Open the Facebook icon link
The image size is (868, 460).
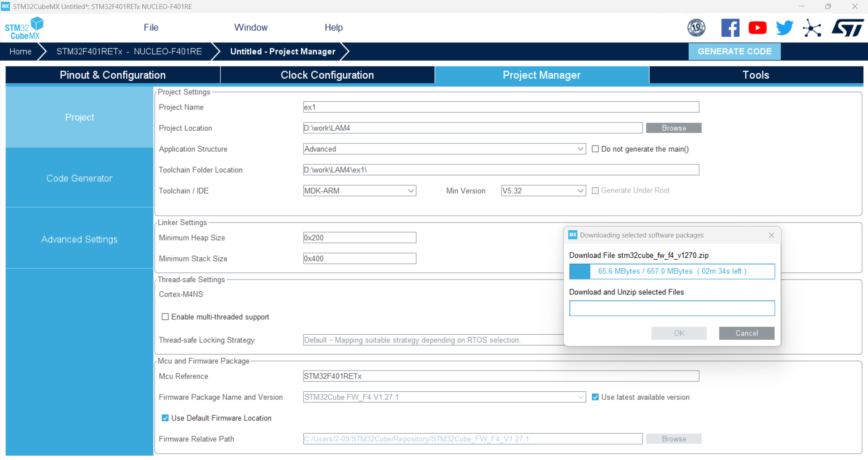pos(730,28)
